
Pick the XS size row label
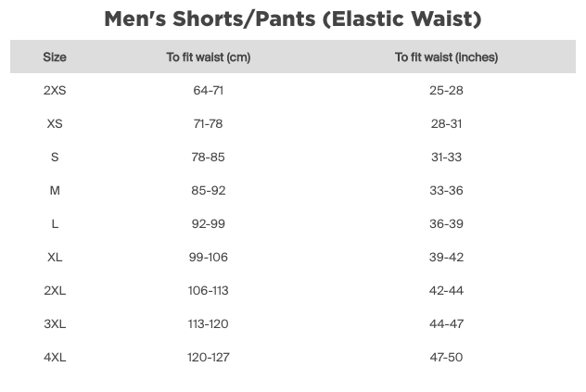(x=55, y=124)
